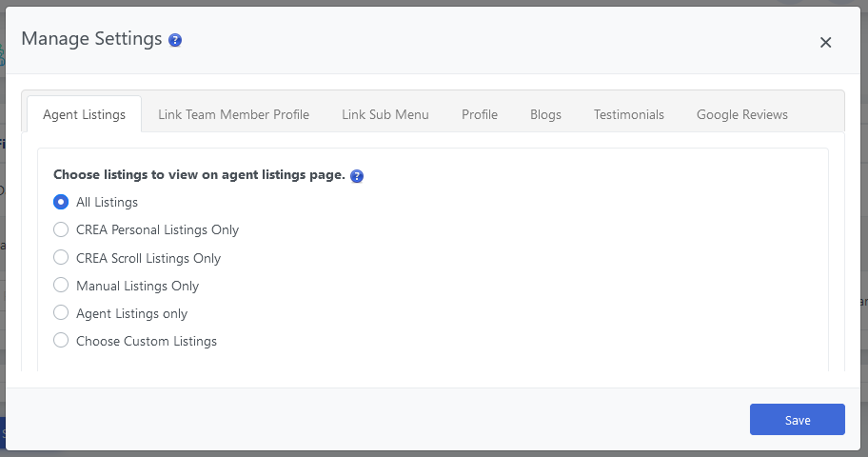Open the Testimonials tab
This screenshot has width=868, height=457.
pos(629,114)
